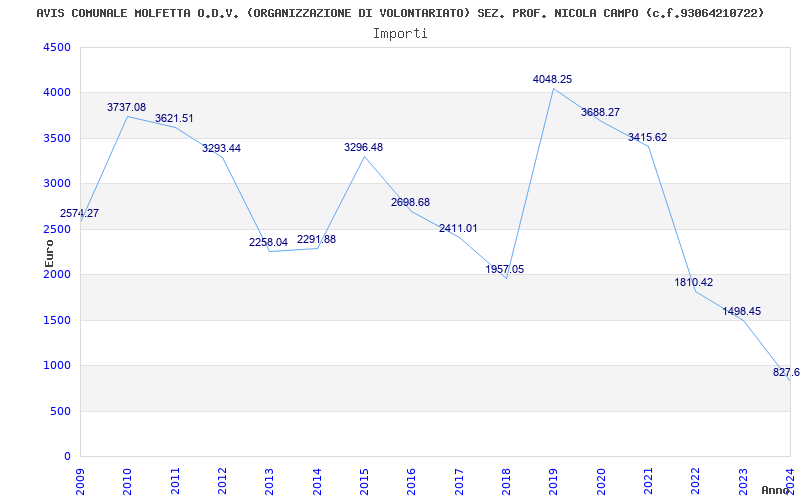Click data label 2291.88

click(316, 239)
